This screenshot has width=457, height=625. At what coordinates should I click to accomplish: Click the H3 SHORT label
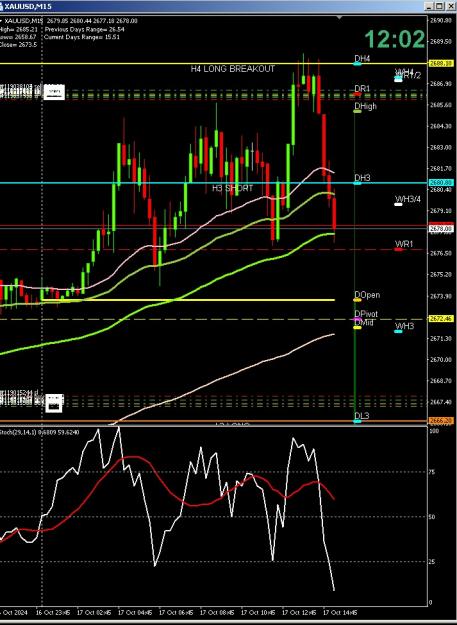(233, 188)
